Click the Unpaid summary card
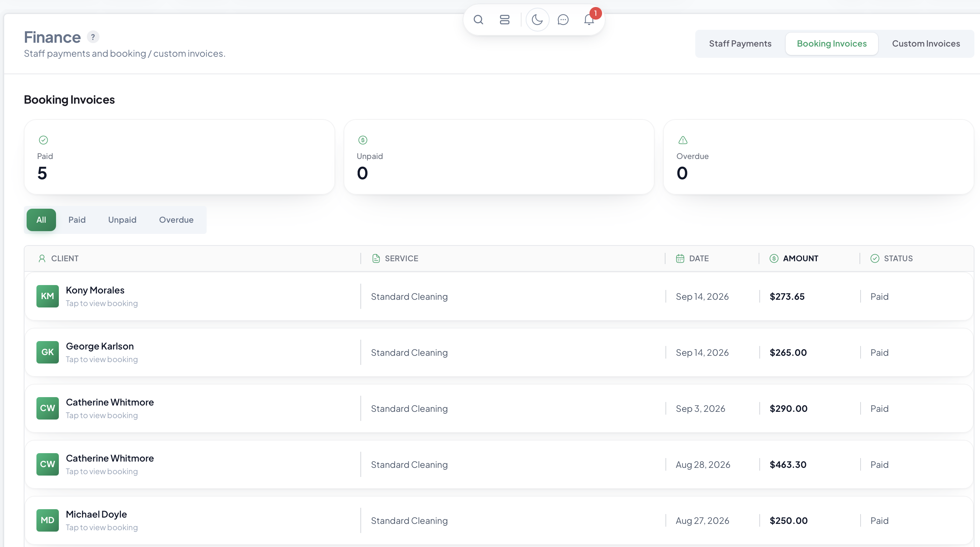Viewport: 980px width, 547px height. coord(499,157)
